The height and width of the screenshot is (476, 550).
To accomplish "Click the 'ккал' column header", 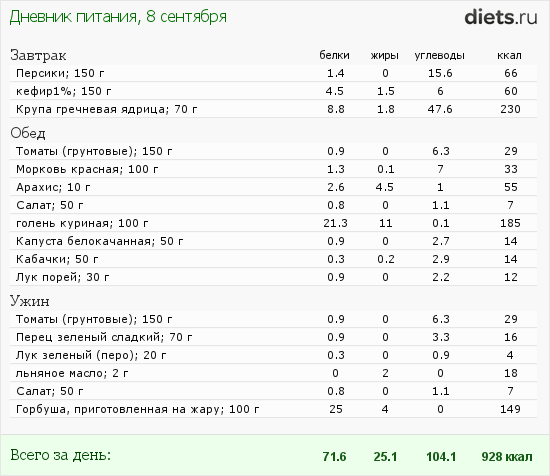I will click(509, 55).
